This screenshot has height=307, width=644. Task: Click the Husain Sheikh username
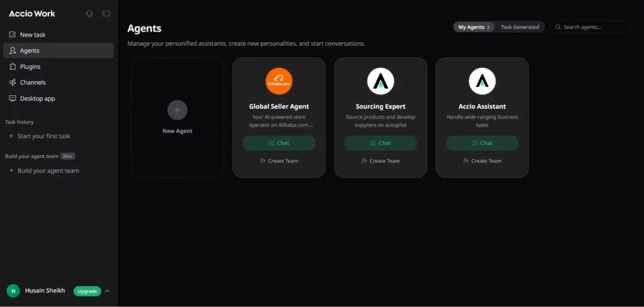[45, 291]
